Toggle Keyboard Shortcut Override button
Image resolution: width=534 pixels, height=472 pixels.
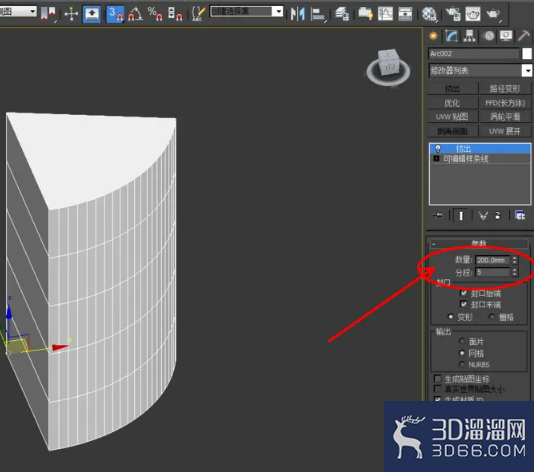pyautogui.click(x=92, y=14)
